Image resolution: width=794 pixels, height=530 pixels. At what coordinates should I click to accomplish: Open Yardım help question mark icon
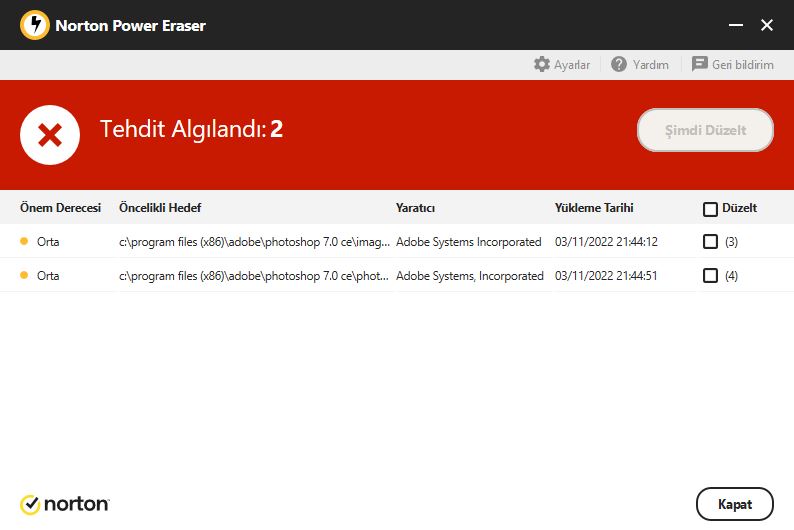(618, 64)
